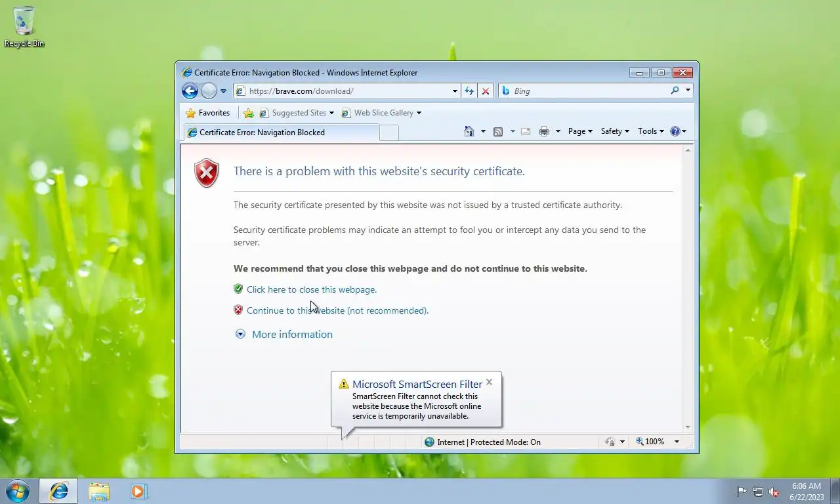This screenshot has height=504, width=840.
Task: Open the search provider dropdown arrow
Action: [688, 91]
